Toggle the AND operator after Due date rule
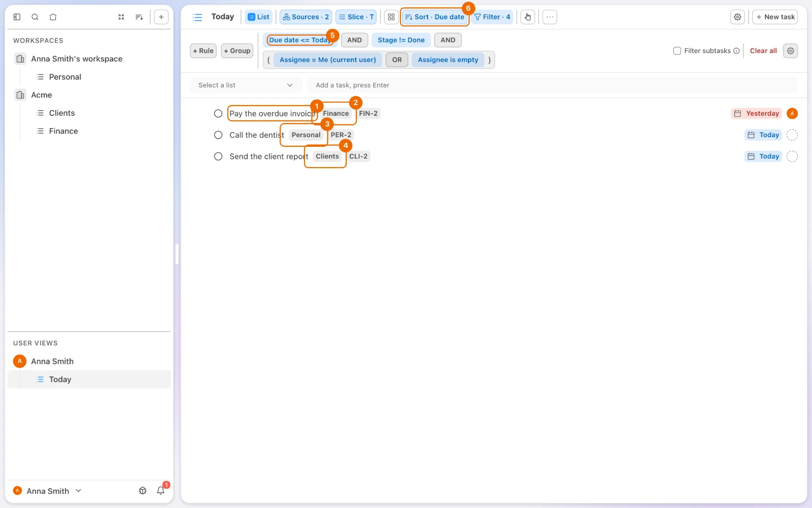The width and height of the screenshot is (812, 508). [354, 40]
